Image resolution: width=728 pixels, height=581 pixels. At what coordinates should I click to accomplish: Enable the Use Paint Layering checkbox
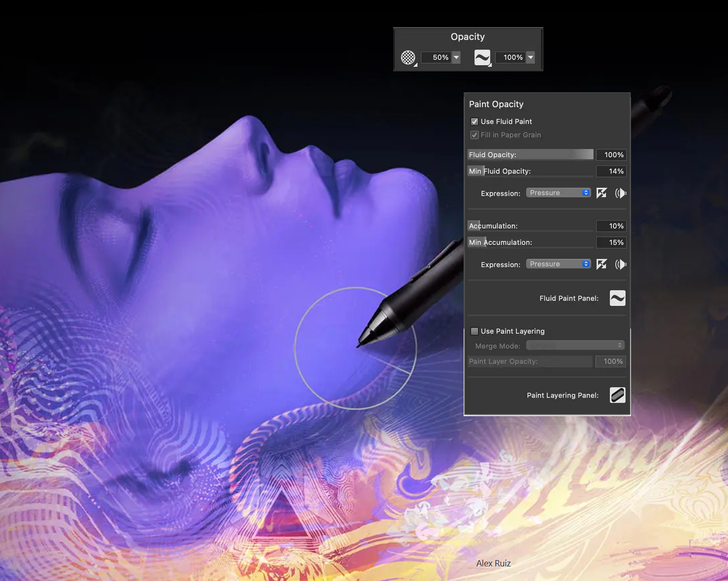tap(475, 331)
